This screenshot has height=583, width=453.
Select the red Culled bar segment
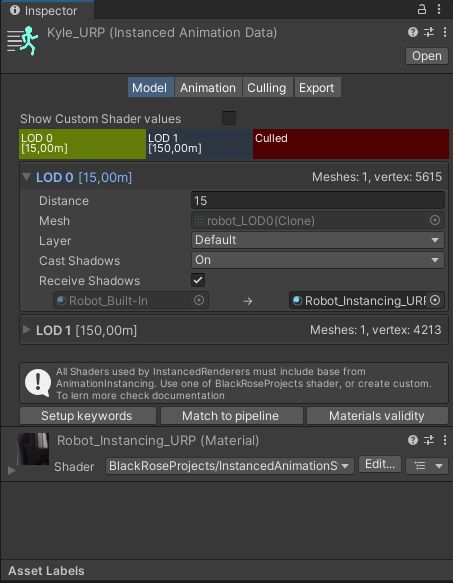click(351, 144)
